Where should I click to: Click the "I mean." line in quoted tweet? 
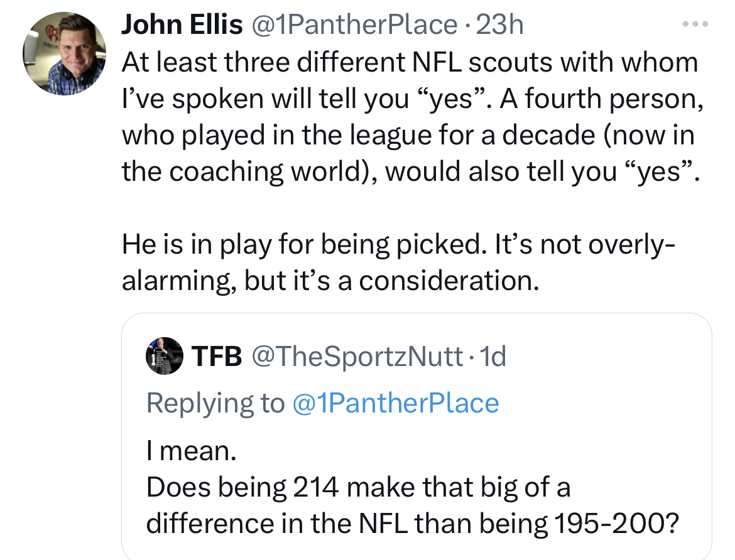pos(191,451)
